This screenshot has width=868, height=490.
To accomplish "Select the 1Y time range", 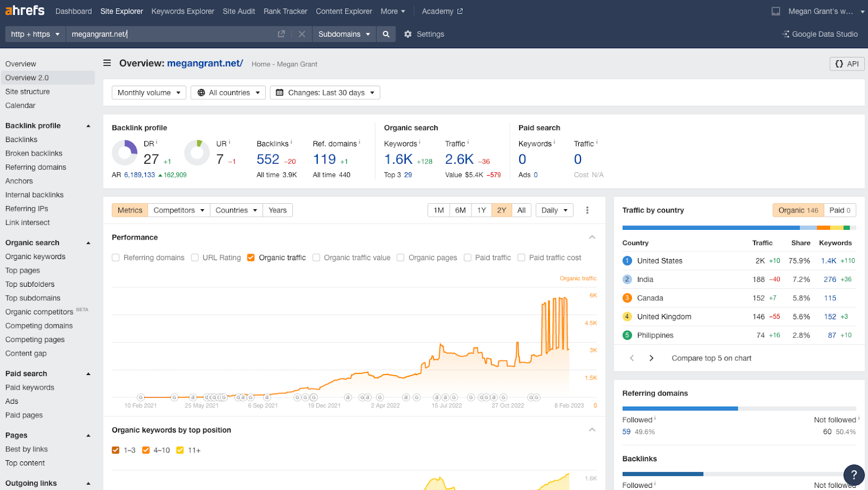I will [x=481, y=210].
